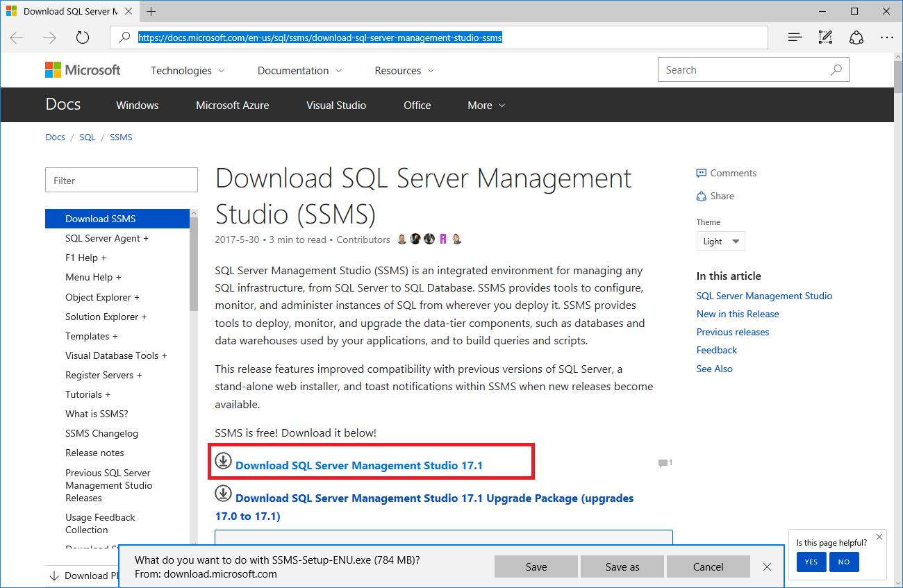Open the Documentation dropdown
Viewport: 903px width, 588px height.
coord(299,70)
